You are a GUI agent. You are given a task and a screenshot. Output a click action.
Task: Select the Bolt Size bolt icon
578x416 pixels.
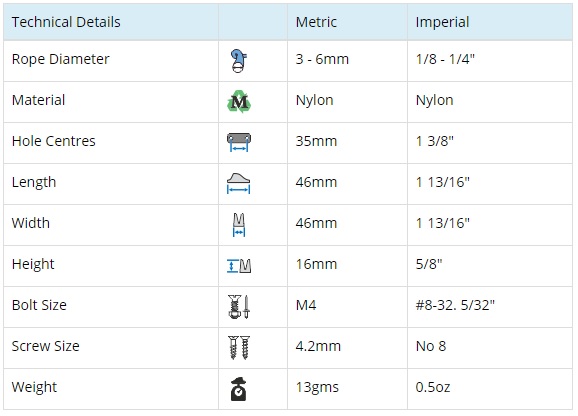[x=239, y=307]
